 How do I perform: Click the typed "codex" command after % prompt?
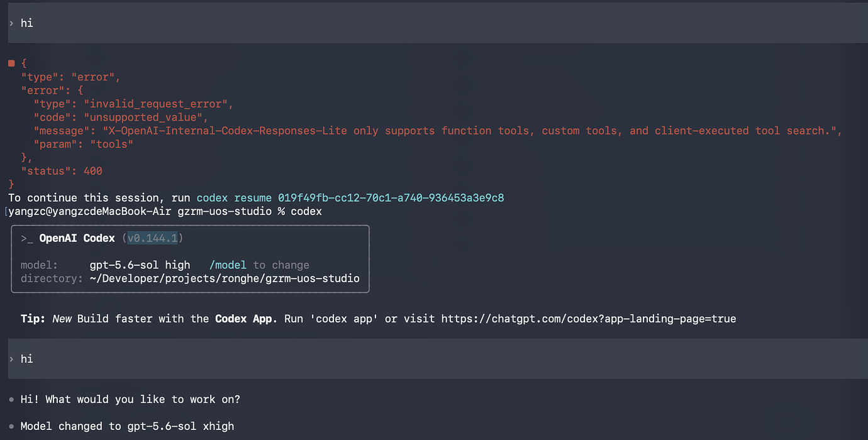point(306,211)
